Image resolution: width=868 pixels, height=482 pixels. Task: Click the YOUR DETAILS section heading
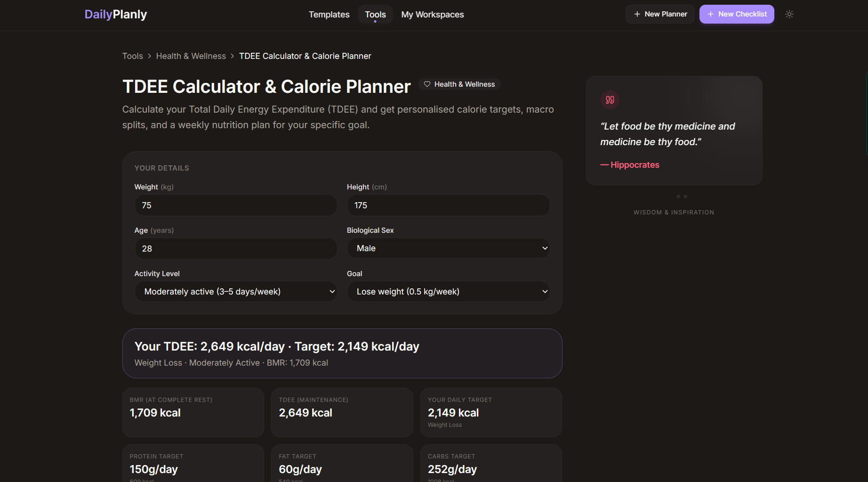coord(162,168)
